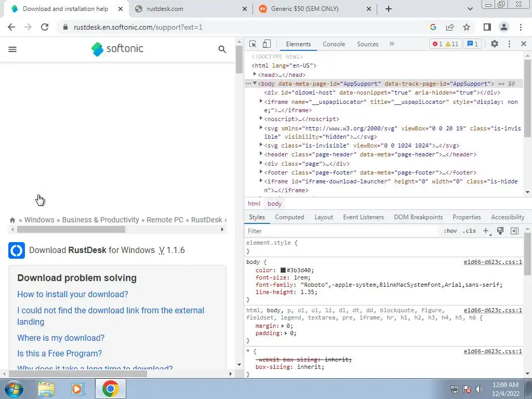The image size is (532, 399).
Task: Open the errors and warnings counter
Action: (445, 44)
